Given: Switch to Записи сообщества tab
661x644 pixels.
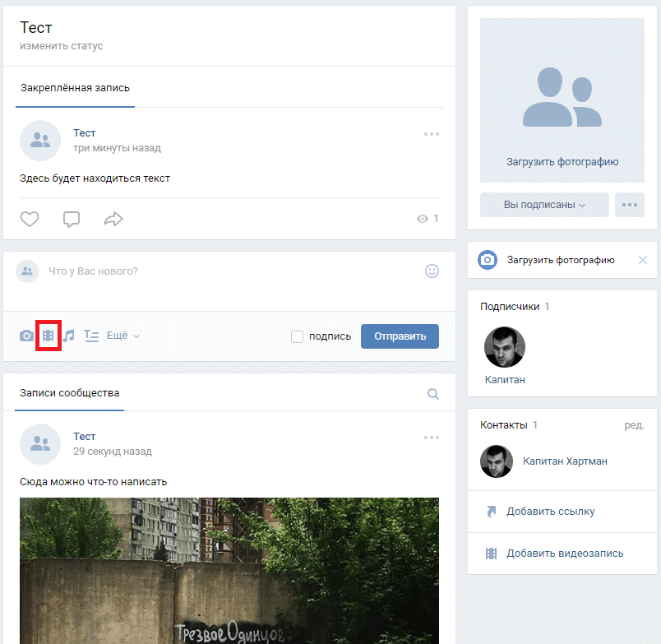Looking at the screenshot, I should tap(70, 393).
